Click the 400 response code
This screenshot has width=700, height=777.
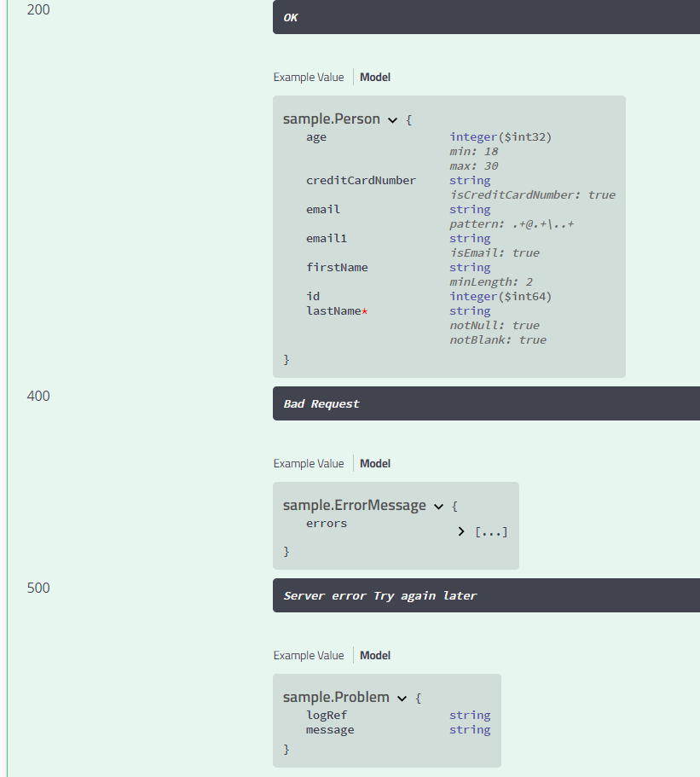click(x=38, y=396)
